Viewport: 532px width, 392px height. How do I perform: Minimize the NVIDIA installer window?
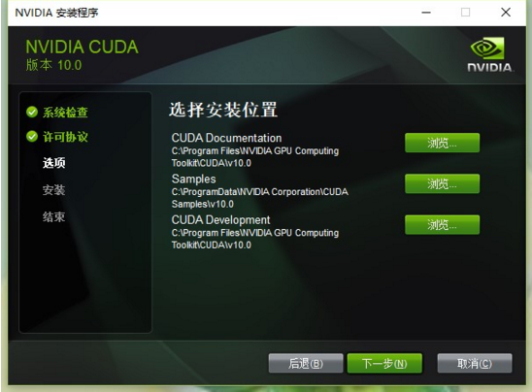426,13
